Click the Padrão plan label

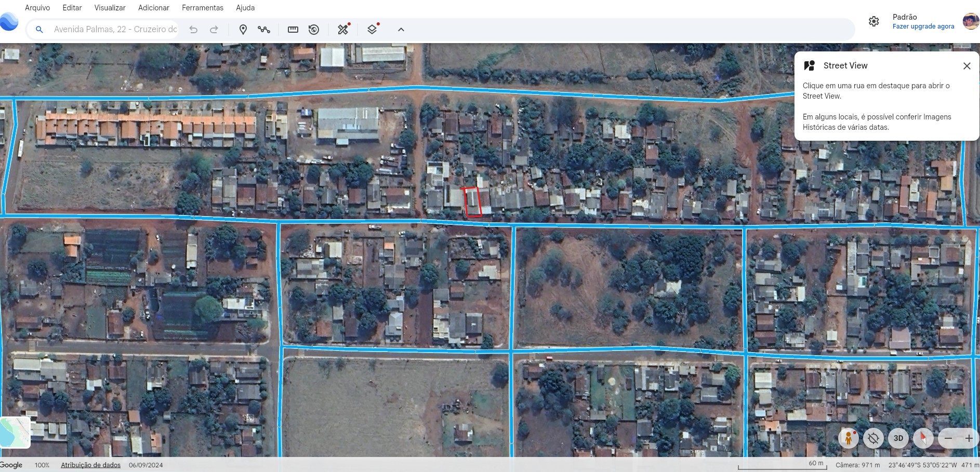click(905, 17)
